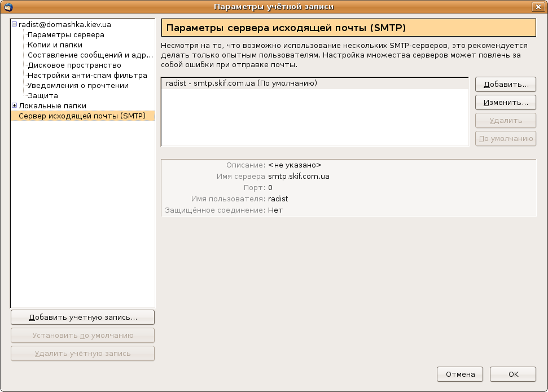Collapse the radist@domashka.kiev.ua account tree
Image resolution: width=548 pixels, height=392 pixels.
click(15, 25)
